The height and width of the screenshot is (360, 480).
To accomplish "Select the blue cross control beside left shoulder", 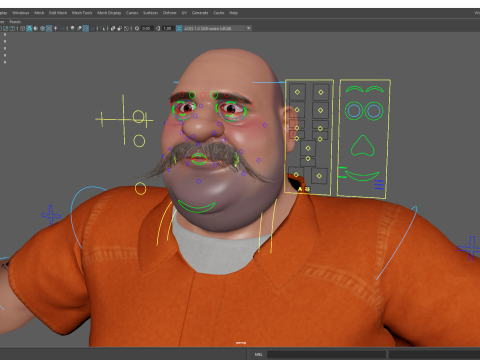I will point(51,215).
